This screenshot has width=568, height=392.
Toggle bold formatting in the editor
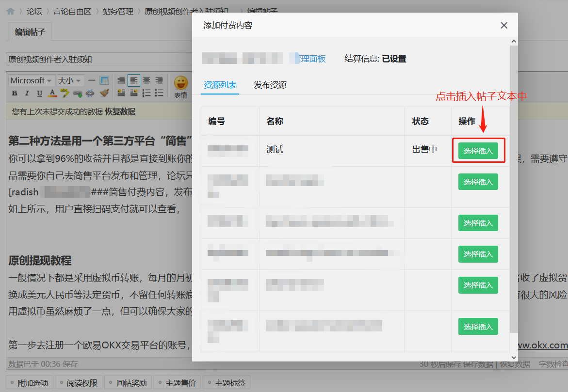click(14, 93)
